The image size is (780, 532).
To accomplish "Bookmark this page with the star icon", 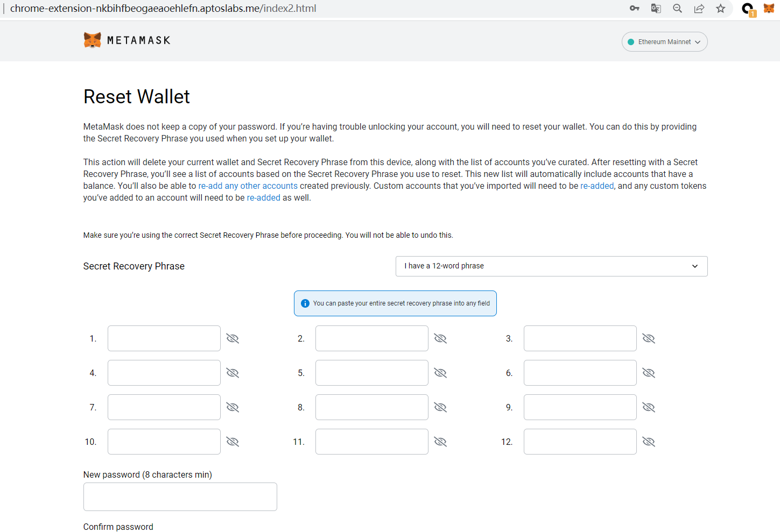I will click(x=720, y=9).
